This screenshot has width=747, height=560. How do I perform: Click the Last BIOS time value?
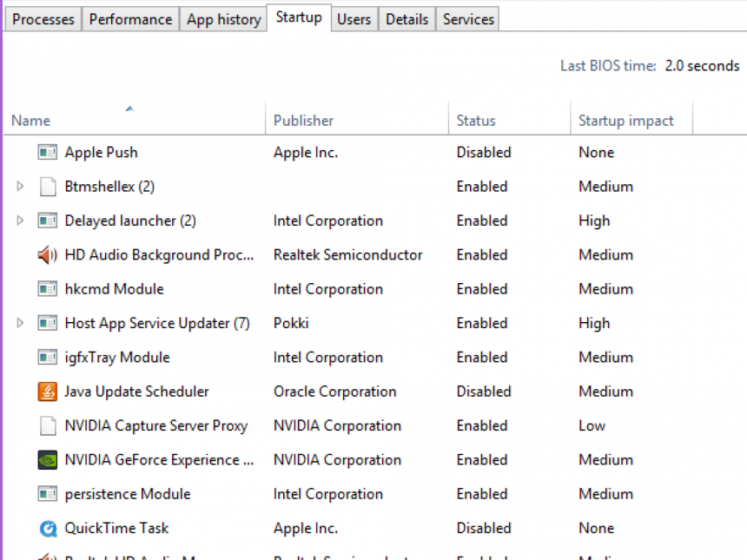point(702,66)
